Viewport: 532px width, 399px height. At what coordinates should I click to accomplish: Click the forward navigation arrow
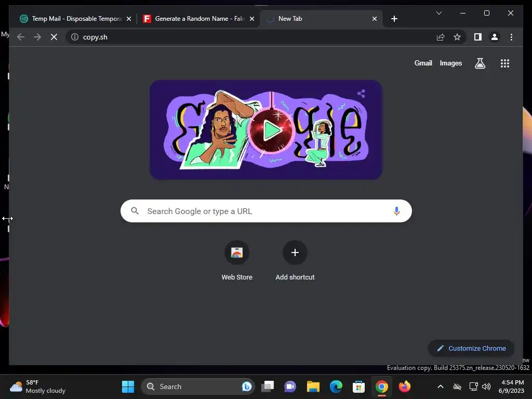tap(37, 37)
